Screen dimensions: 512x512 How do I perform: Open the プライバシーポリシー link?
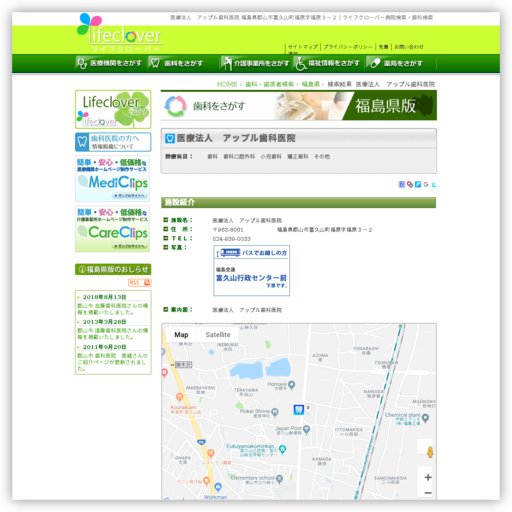(x=348, y=47)
